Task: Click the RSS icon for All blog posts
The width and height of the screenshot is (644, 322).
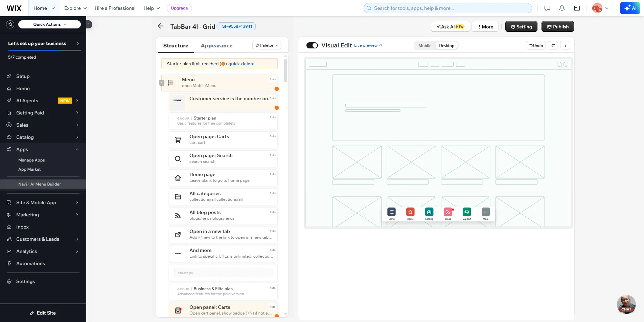Action: click(178, 216)
